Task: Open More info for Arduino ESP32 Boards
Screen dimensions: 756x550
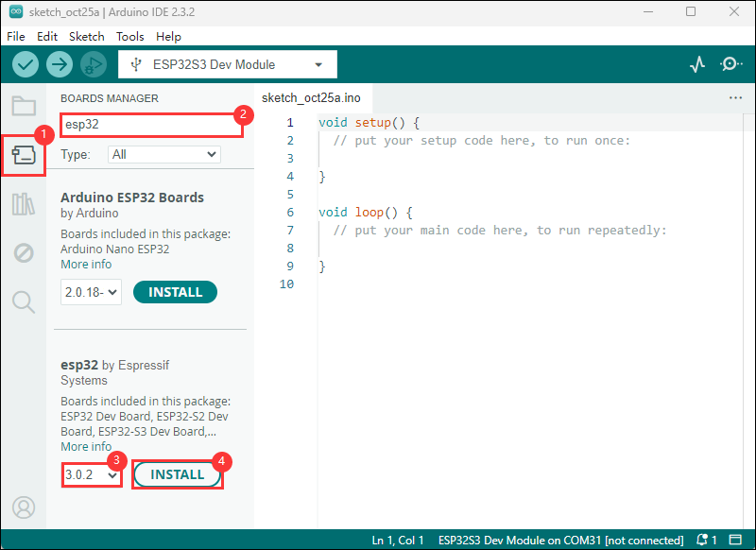Action: click(86, 265)
